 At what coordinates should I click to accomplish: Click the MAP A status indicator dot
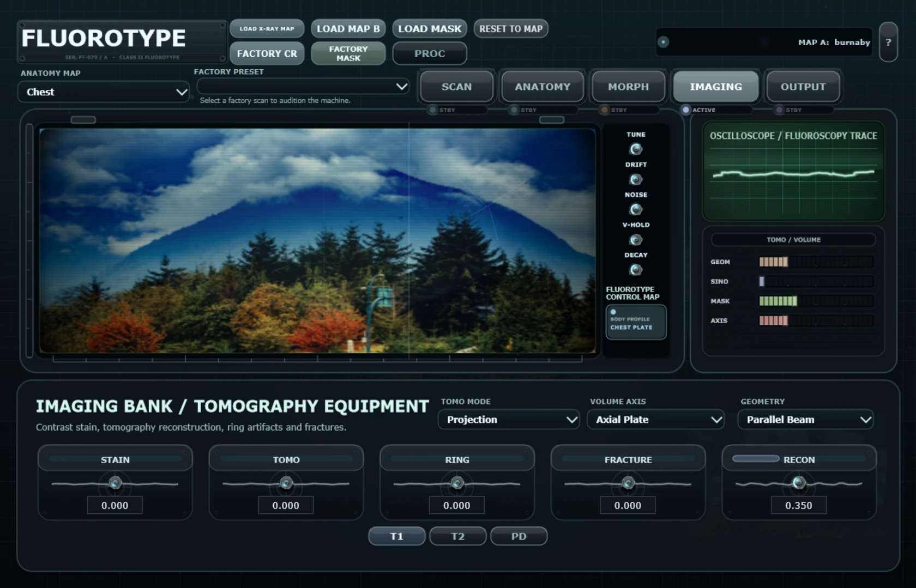(x=663, y=42)
